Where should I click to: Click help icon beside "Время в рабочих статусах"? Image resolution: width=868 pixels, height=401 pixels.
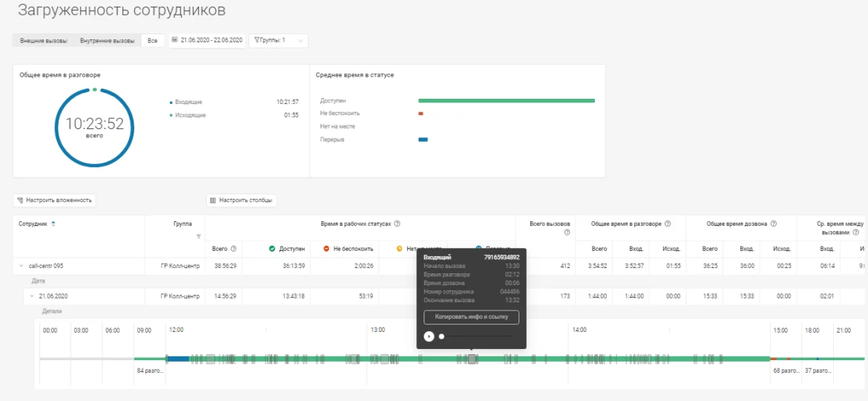pyautogui.click(x=397, y=224)
